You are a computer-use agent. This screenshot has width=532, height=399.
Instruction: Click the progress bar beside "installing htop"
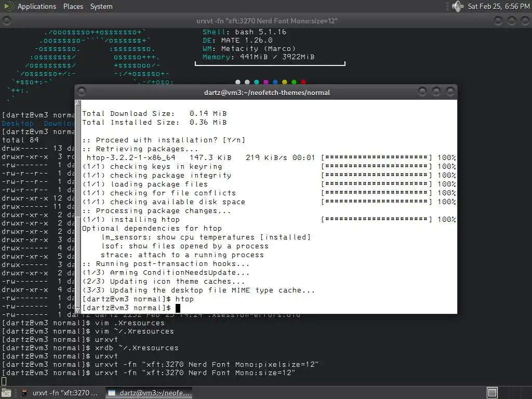[x=377, y=220]
